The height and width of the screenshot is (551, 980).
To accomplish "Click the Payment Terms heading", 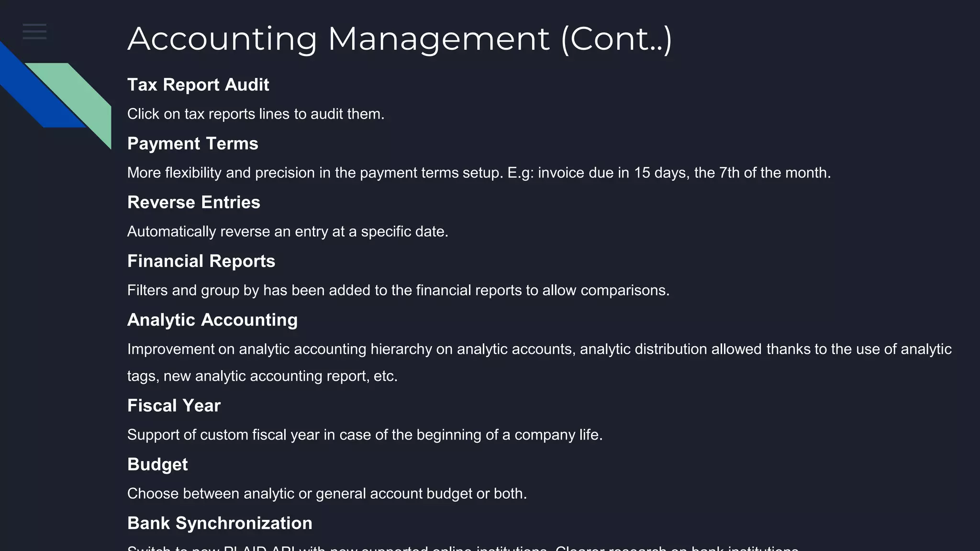I will pos(193,143).
